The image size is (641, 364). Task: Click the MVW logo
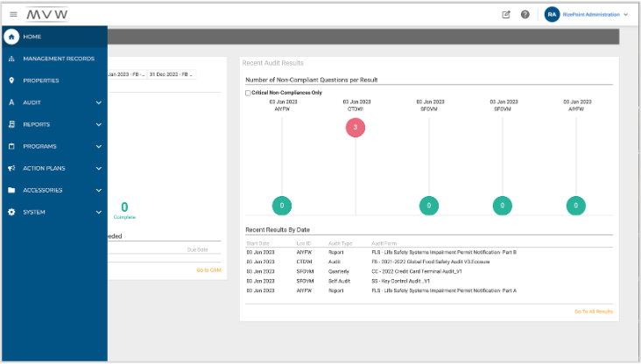point(46,14)
